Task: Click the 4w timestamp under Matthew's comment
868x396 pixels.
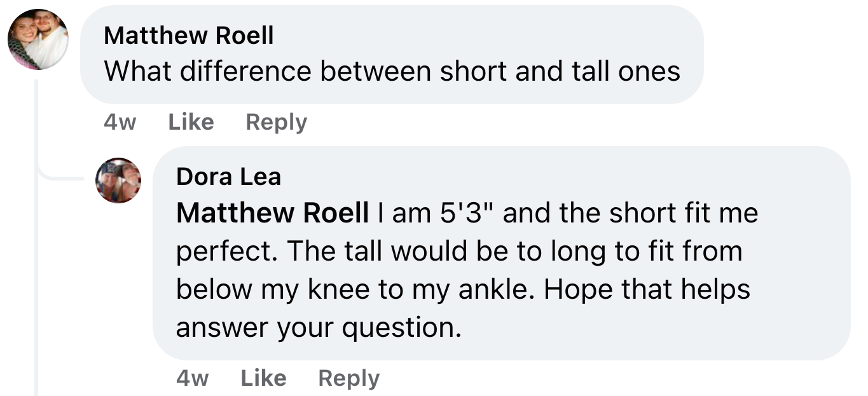Action: [120, 122]
